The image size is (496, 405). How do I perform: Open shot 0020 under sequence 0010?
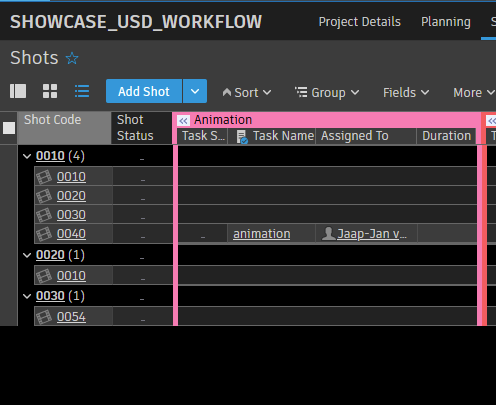click(71, 196)
